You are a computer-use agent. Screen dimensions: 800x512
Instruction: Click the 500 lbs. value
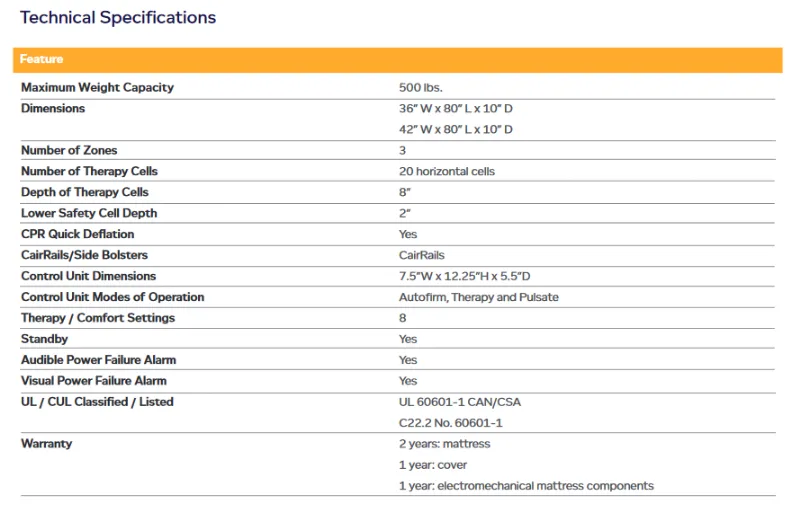coord(420,87)
